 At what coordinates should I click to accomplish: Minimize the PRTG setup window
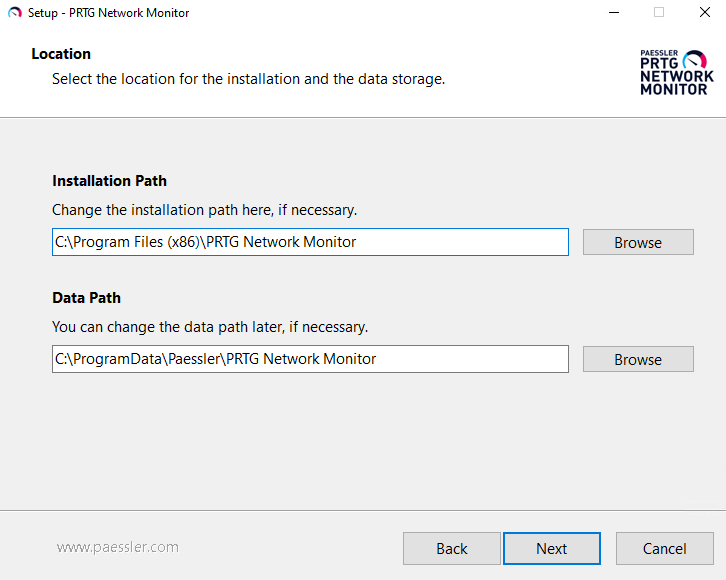(x=611, y=13)
